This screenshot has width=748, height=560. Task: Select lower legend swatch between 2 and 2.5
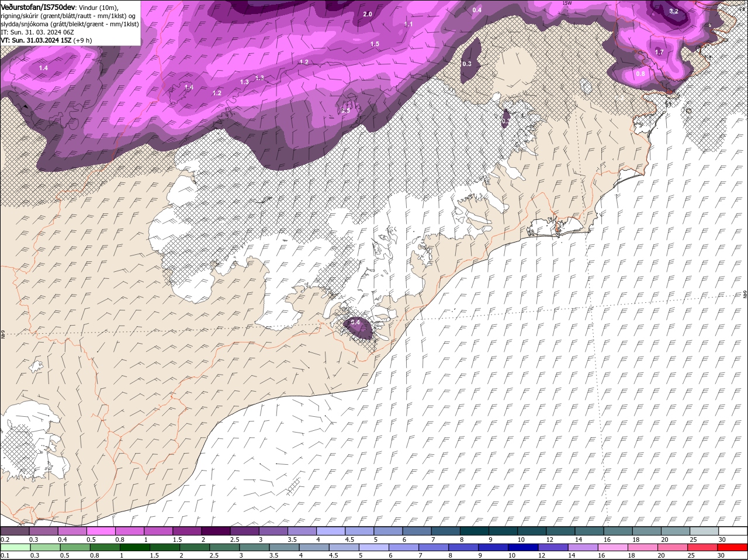click(195, 548)
